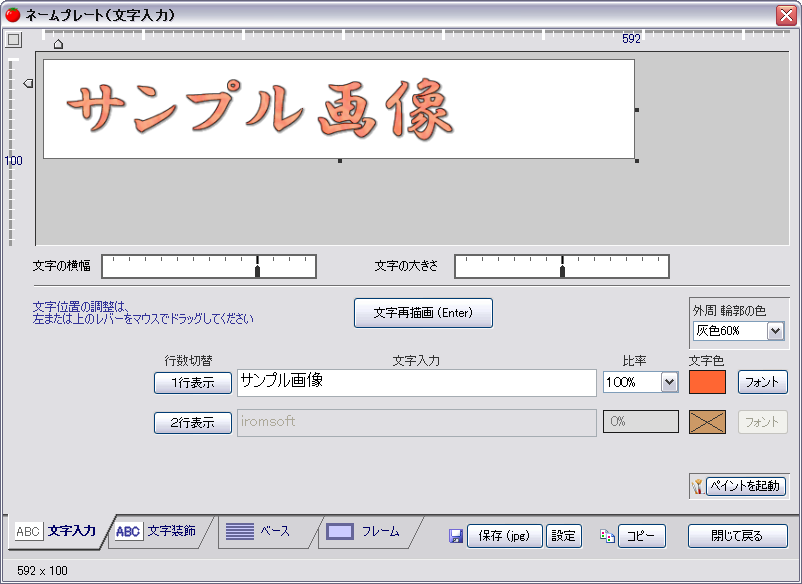Click フォント button for first line
The image size is (802, 584).
click(x=763, y=382)
